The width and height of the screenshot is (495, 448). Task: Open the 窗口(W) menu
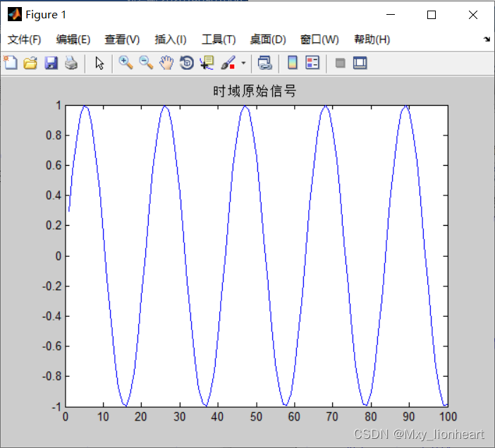click(x=319, y=40)
